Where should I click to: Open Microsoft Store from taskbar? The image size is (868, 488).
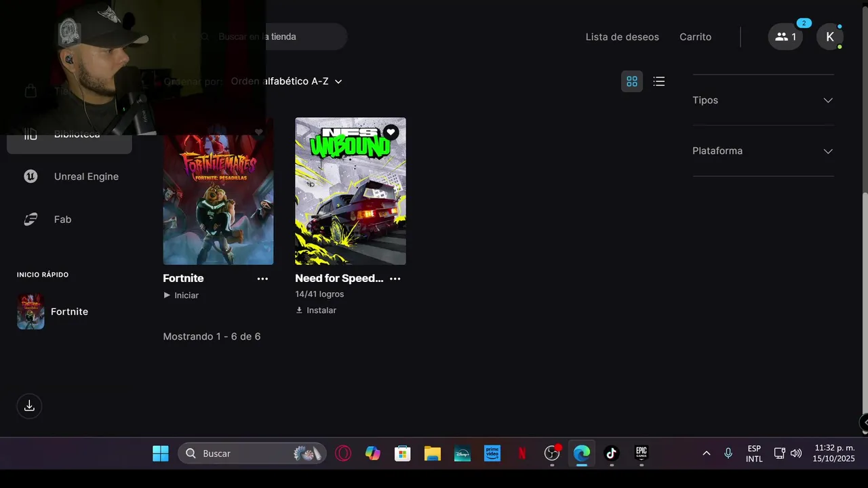(x=403, y=453)
